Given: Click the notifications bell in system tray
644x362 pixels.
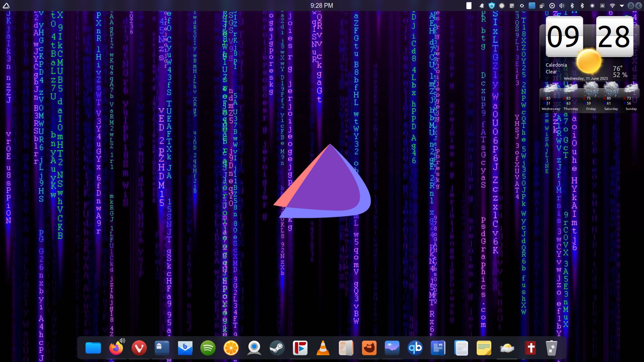Looking at the screenshot, I should (x=482, y=6).
